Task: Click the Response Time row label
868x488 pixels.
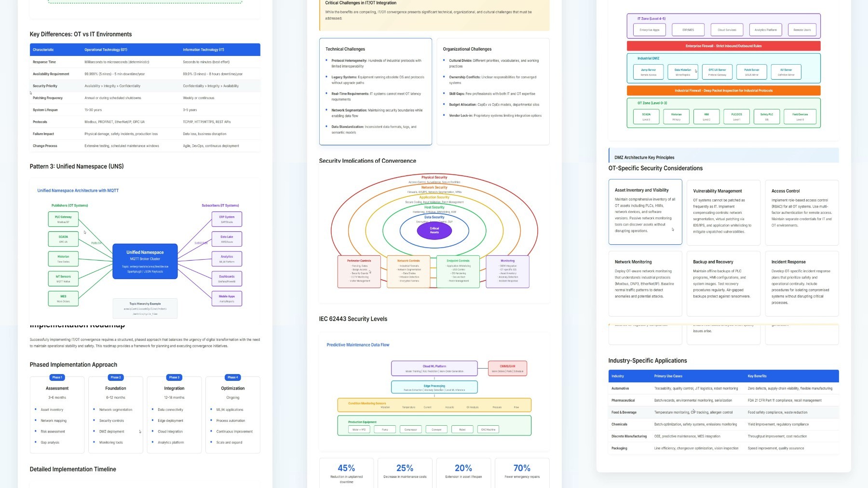Action: 44,62
